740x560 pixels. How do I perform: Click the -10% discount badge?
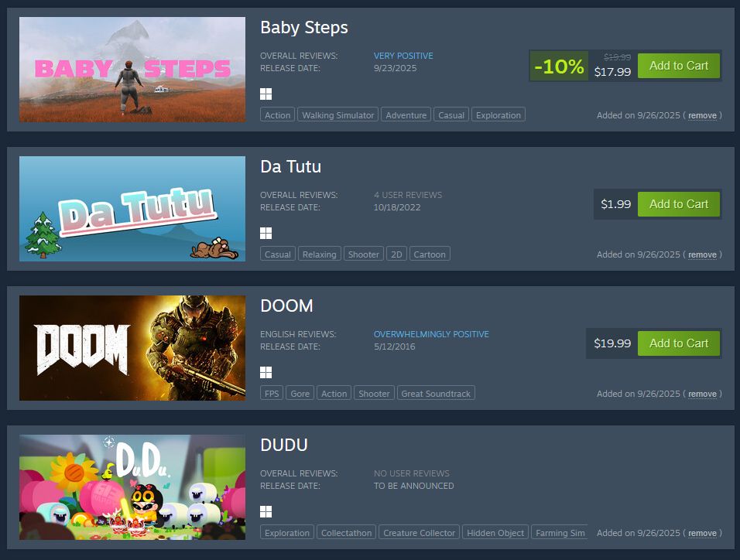tap(559, 66)
